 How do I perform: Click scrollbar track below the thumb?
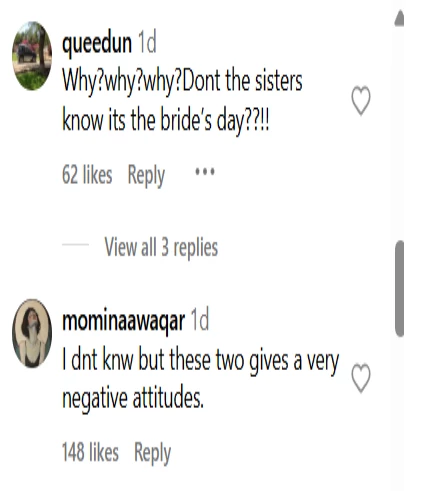399,413
